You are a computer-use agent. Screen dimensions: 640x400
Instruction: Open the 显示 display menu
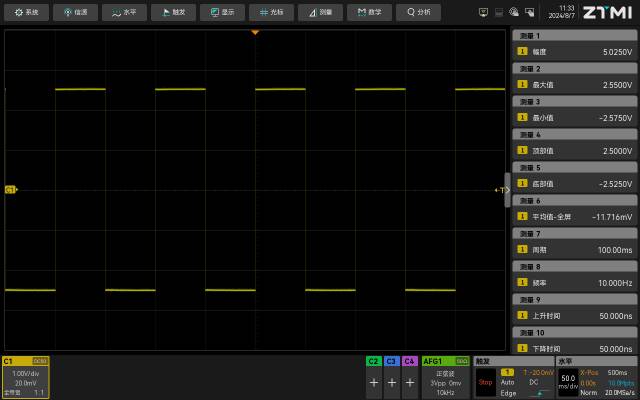tap(222, 12)
